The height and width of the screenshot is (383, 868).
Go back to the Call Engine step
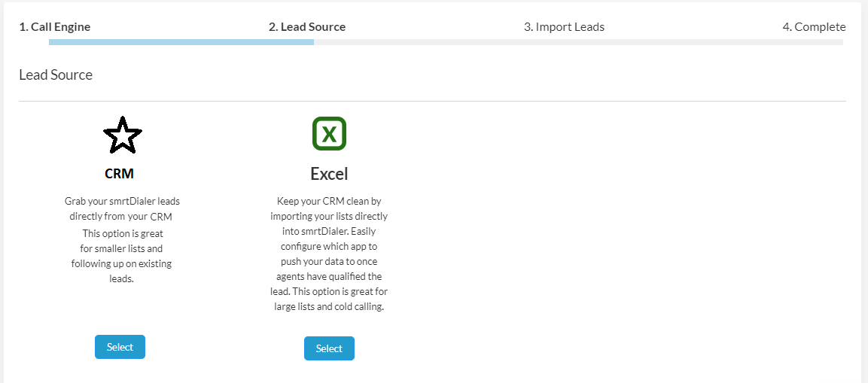click(55, 27)
